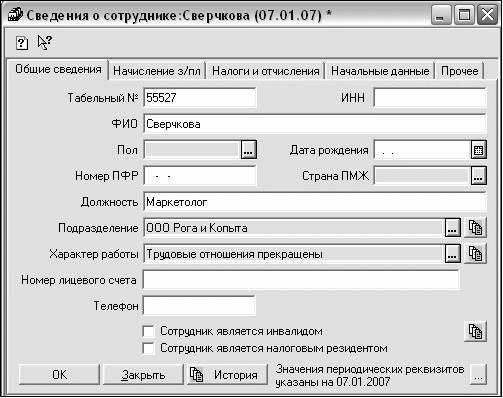Open the Пол selection ellipsis button

pos(249,150)
